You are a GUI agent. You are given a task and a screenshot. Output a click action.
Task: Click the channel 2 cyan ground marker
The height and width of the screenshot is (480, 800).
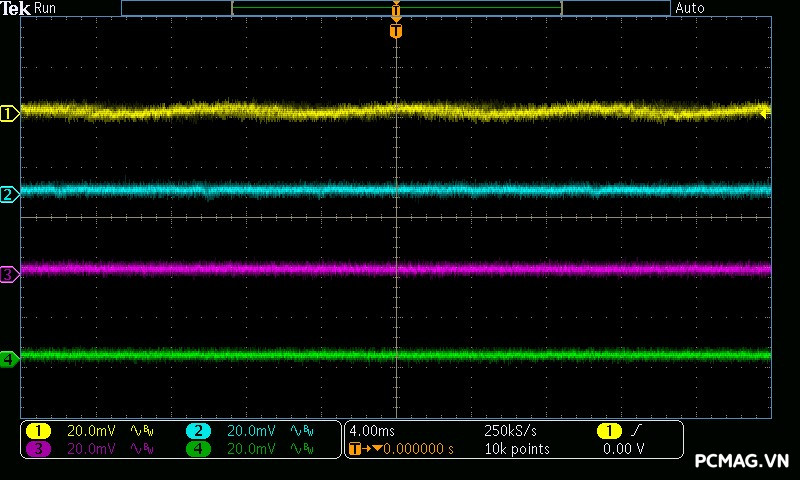click(x=10, y=194)
